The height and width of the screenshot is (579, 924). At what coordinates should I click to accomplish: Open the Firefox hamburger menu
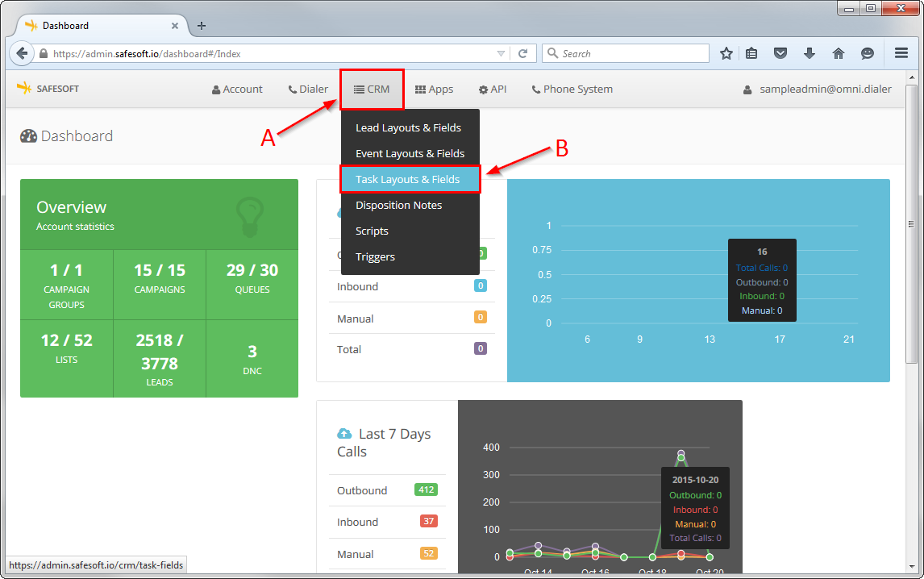901,53
